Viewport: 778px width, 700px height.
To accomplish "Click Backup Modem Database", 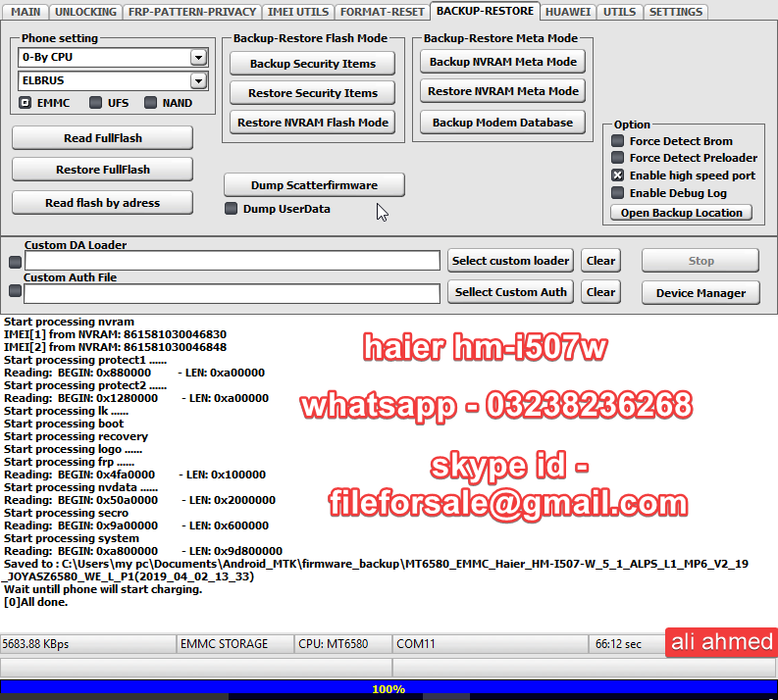I will [502, 123].
